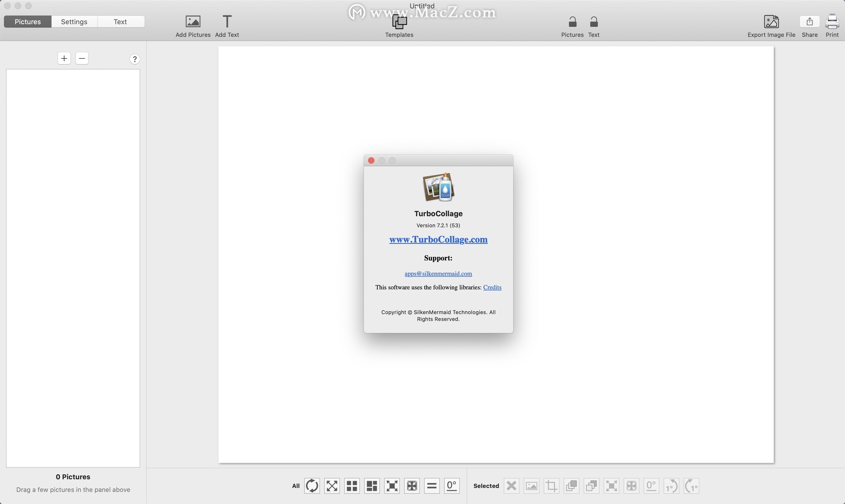Click the Credits link for libraries
Viewport: 845px width, 504px height.
492,287
